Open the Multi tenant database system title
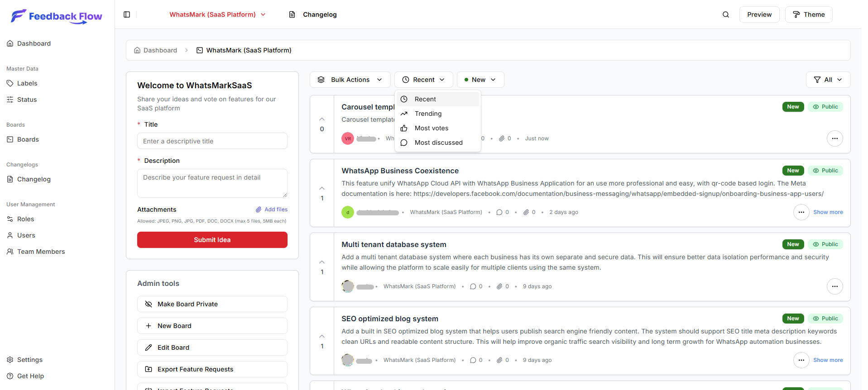The image size is (868, 390). tap(394, 244)
